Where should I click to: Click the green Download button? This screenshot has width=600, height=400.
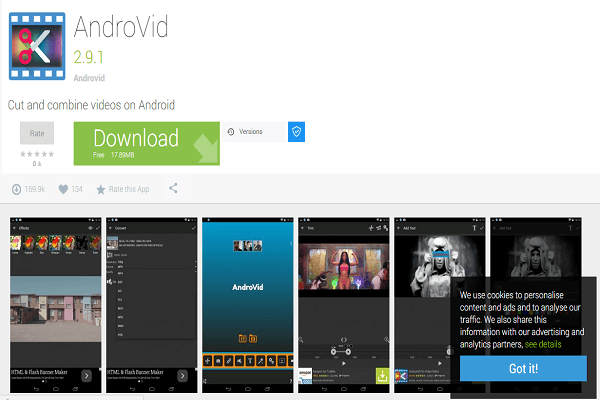147,144
